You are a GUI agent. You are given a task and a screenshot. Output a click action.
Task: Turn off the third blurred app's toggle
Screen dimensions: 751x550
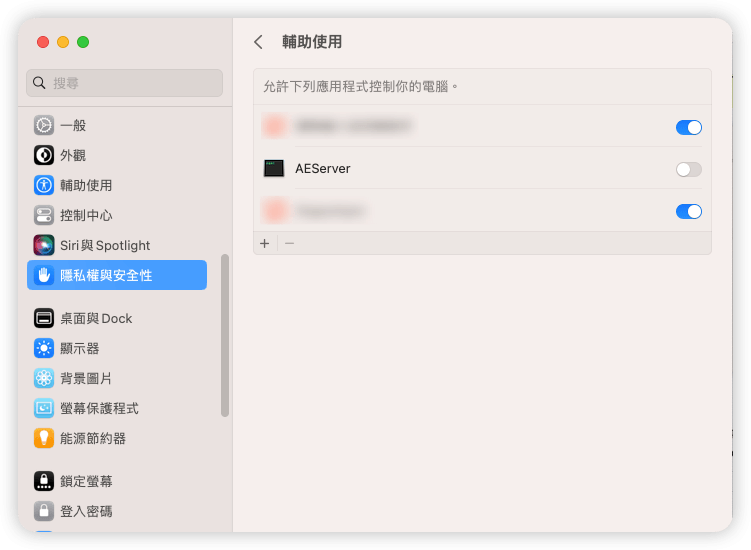click(x=689, y=211)
